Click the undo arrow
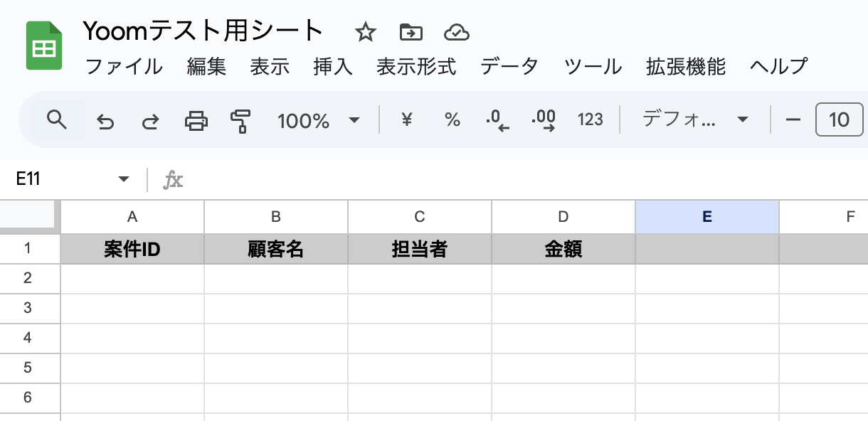This screenshot has height=421, width=868. 105,121
